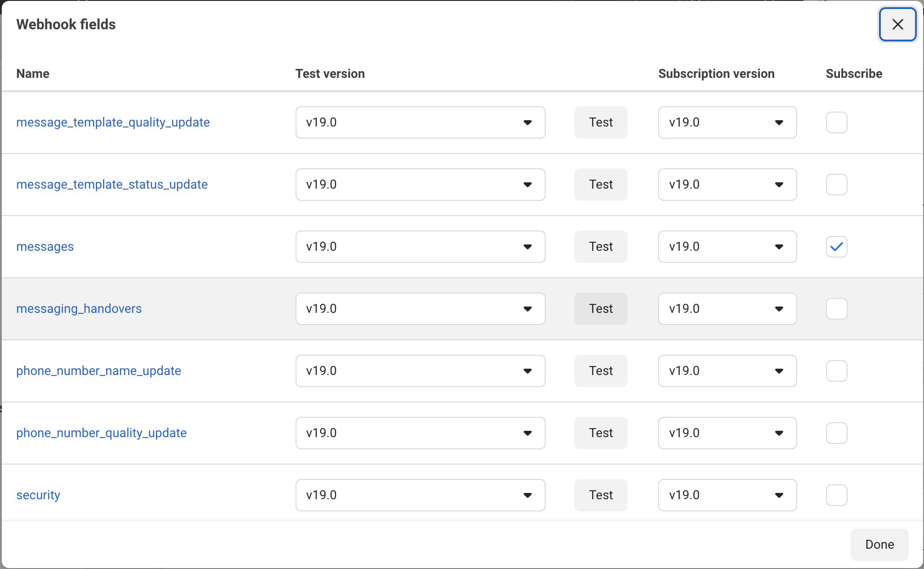Image resolution: width=924 pixels, height=569 pixels.
Task: Click the Subscription version column header
Action: click(x=716, y=74)
